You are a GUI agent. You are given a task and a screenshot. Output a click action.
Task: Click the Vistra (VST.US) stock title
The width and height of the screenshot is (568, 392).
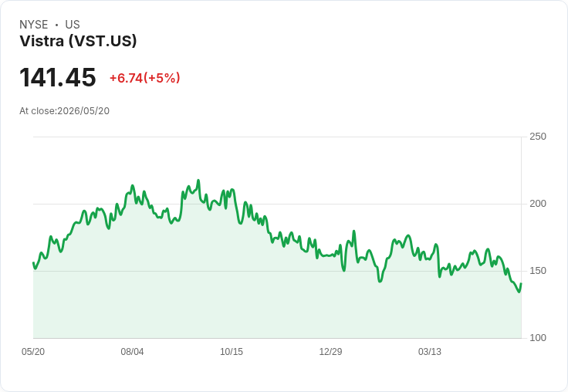(x=78, y=41)
